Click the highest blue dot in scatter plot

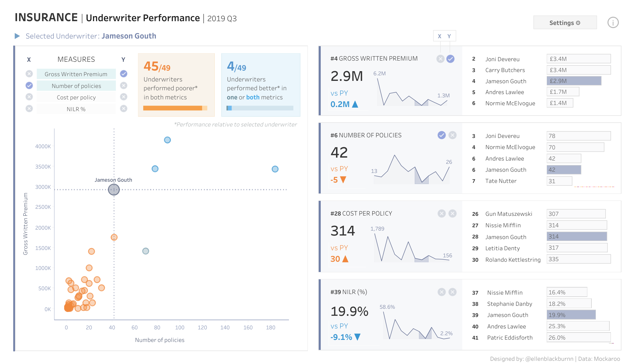tap(167, 140)
